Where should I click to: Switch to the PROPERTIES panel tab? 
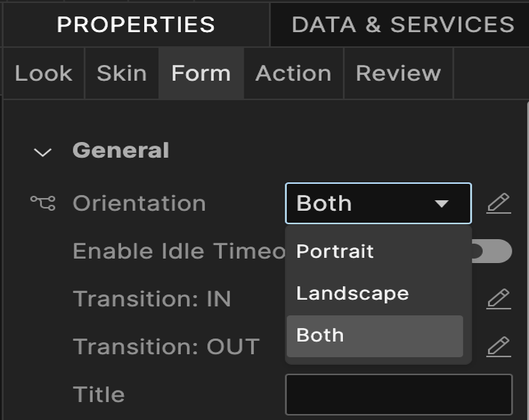[x=136, y=25]
